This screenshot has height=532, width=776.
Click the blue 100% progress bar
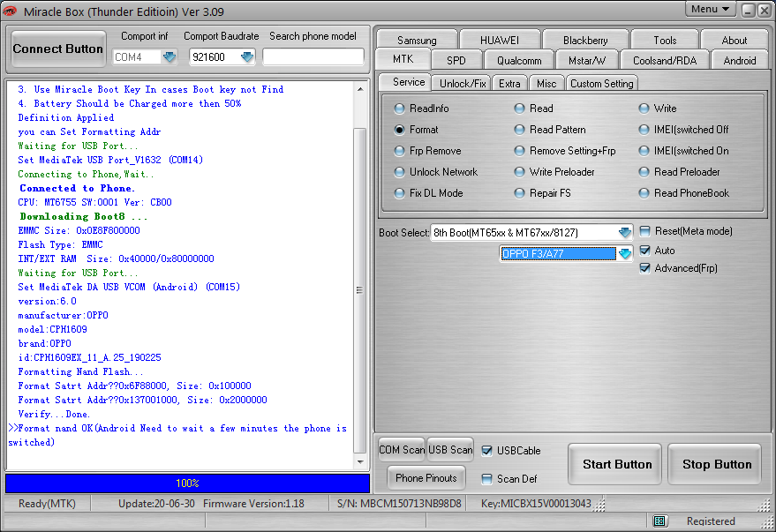187,483
